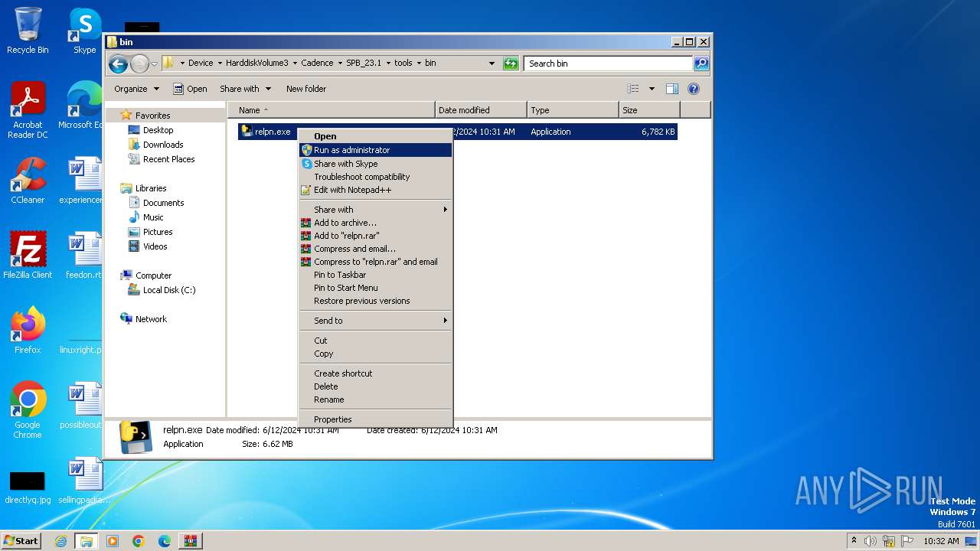Choose Compress and email...

[375, 249]
